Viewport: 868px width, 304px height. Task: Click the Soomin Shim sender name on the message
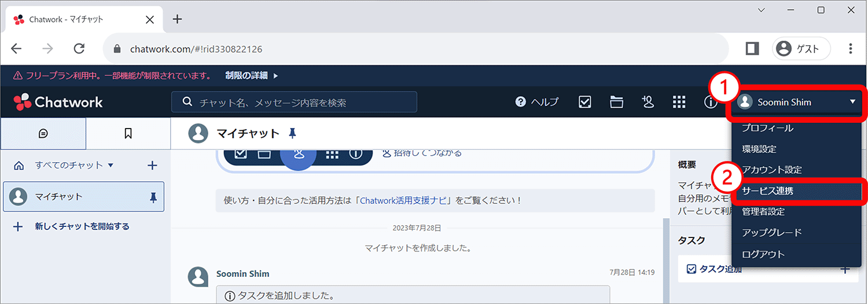point(242,273)
